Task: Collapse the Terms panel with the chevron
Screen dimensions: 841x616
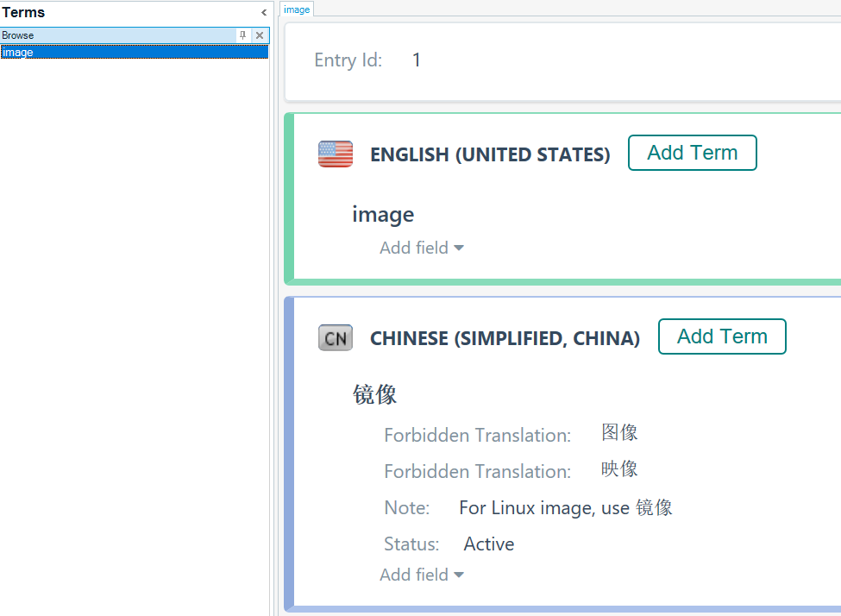Action: [264, 12]
